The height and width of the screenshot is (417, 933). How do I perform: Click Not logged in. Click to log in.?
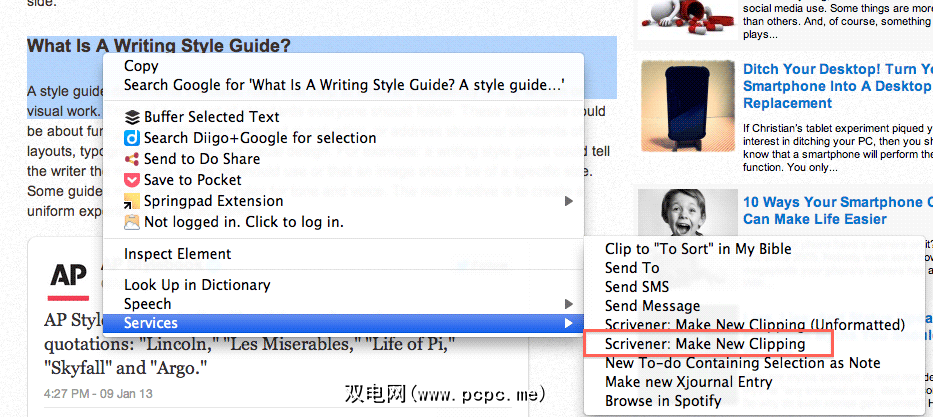(x=343, y=222)
